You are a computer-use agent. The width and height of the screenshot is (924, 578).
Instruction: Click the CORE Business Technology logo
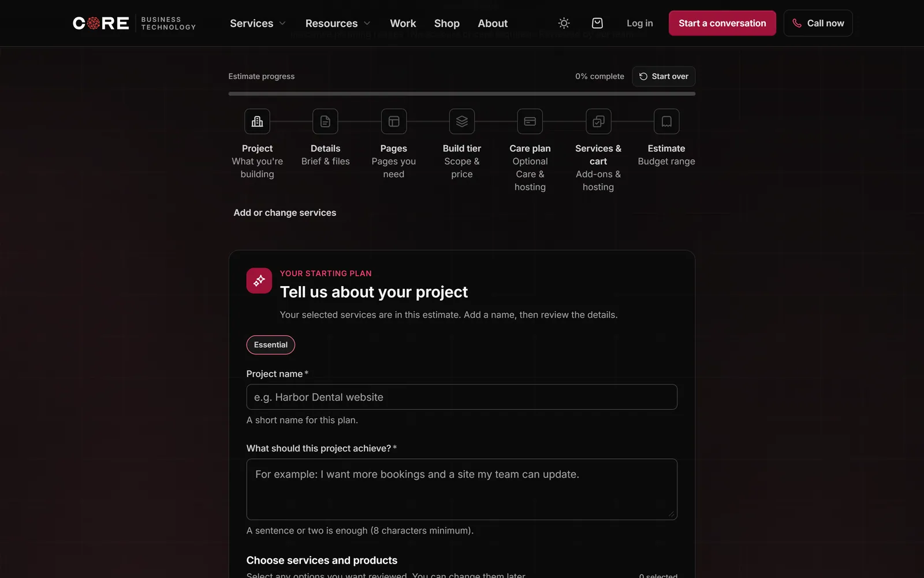click(x=134, y=23)
